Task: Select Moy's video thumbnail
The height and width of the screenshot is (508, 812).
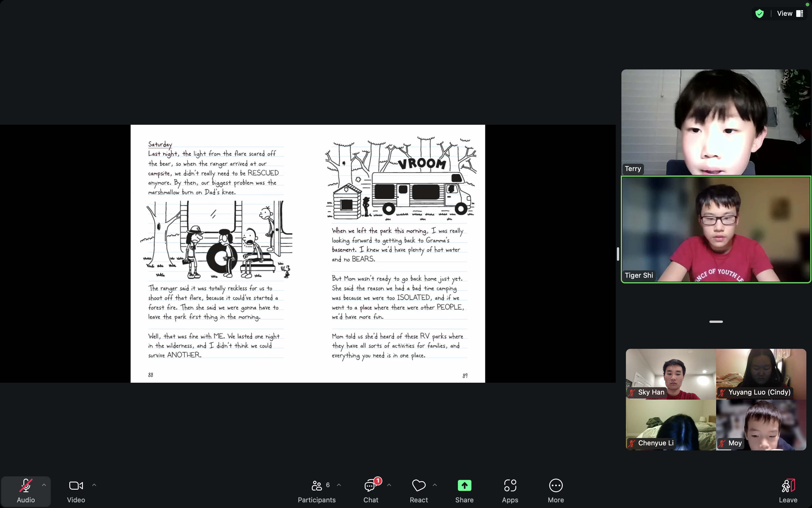Action: click(761, 425)
